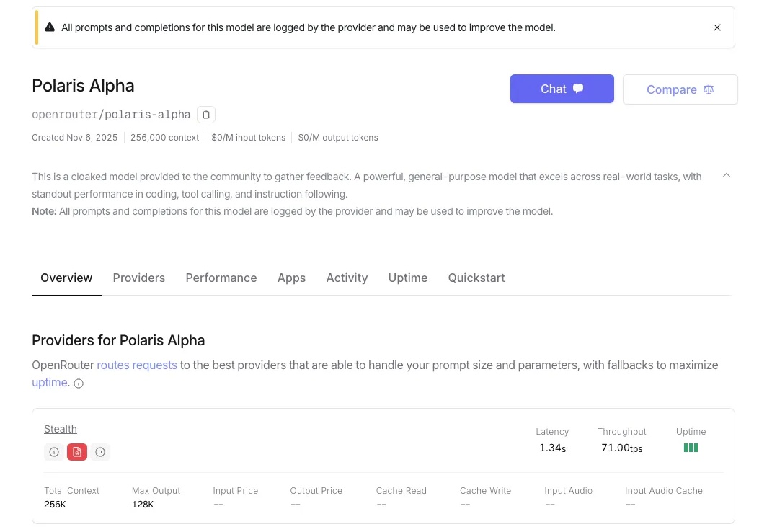
Task: Open the Quickstart tab
Action: [x=476, y=278]
